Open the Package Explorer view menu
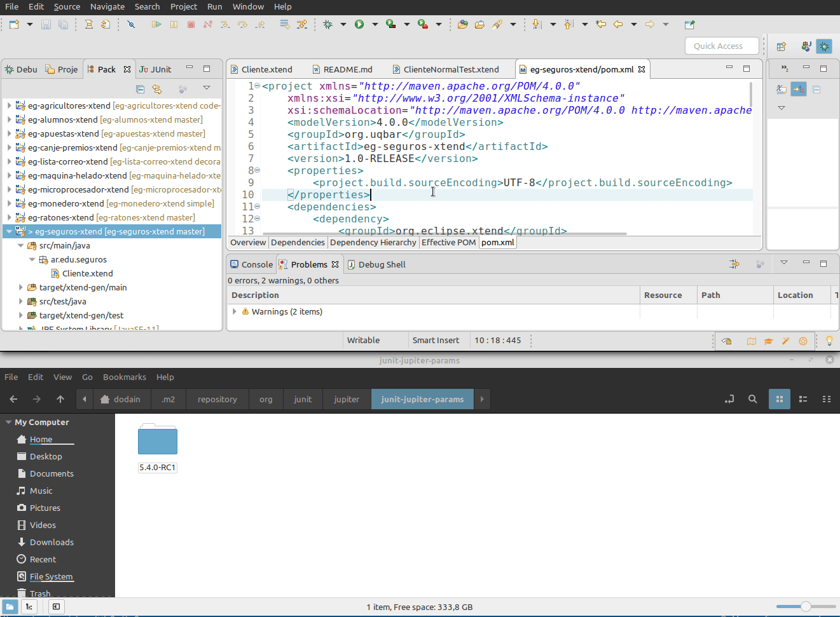Viewport: 840px width, 617px height. [x=207, y=88]
